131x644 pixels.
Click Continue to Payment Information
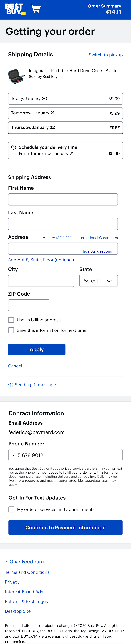pyautogui.click(x=65, y=528)
